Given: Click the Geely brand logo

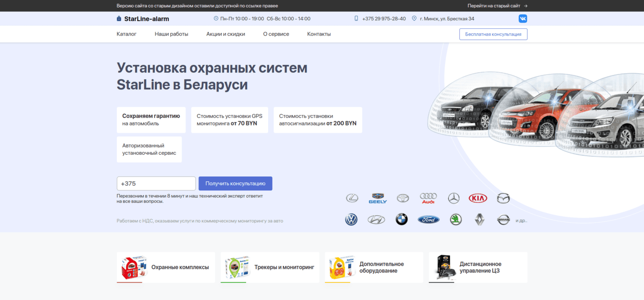Looking at the screenshot, I should (x=378, y=198).
